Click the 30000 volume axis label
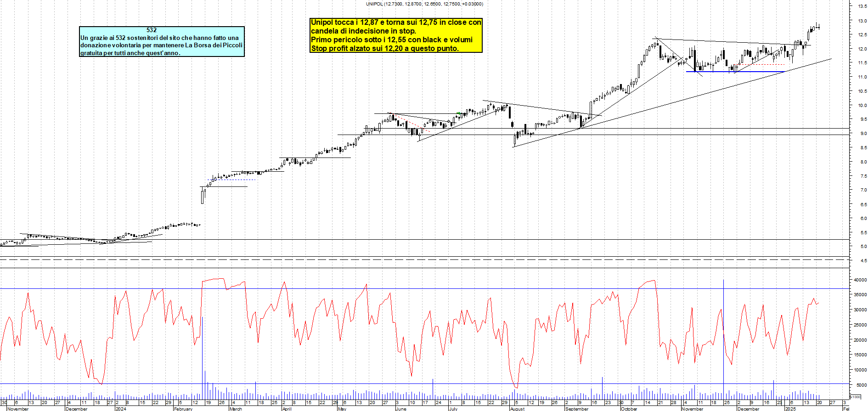 click(860, 310)
